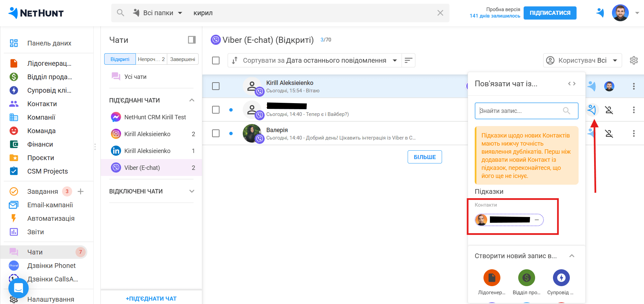Screen dimensions: 644x304
Task: Switch to the Відкриті tab
Action: tap(120, 59)
